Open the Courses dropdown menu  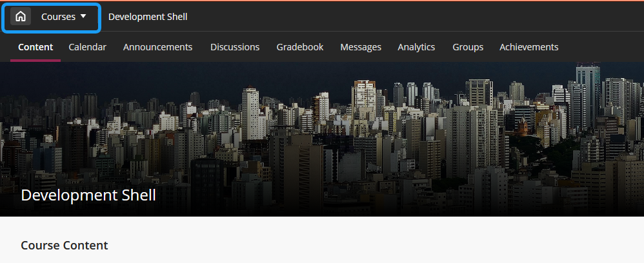coord(58,17)
